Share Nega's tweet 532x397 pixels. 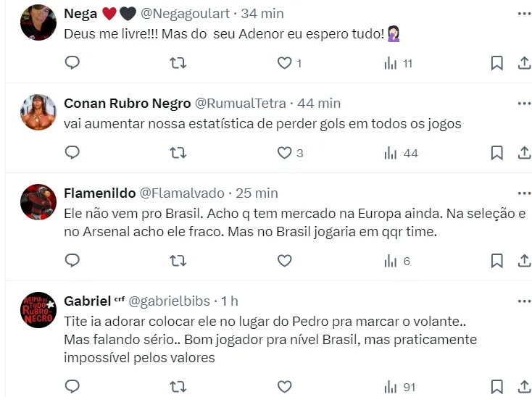click(x=524, y=63)
